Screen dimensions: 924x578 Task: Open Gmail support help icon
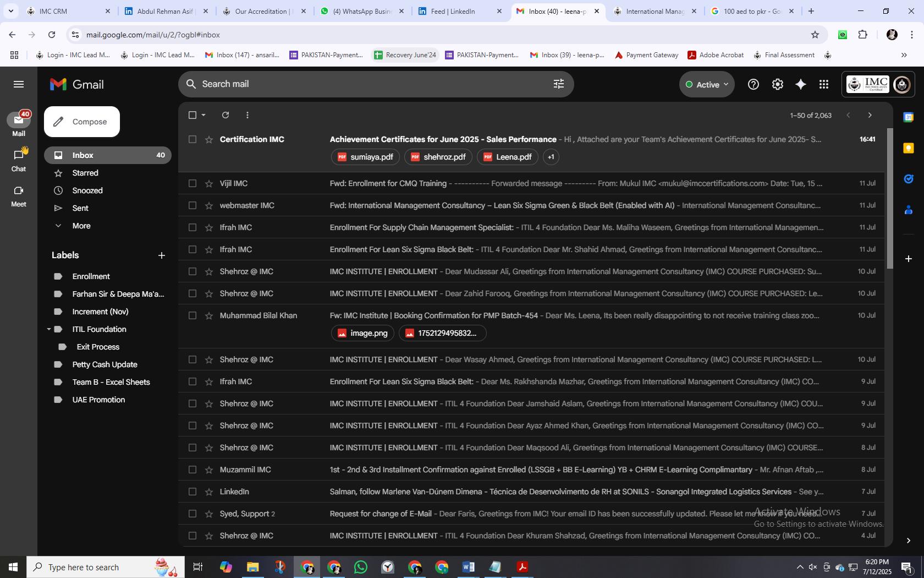click(753, 84)
